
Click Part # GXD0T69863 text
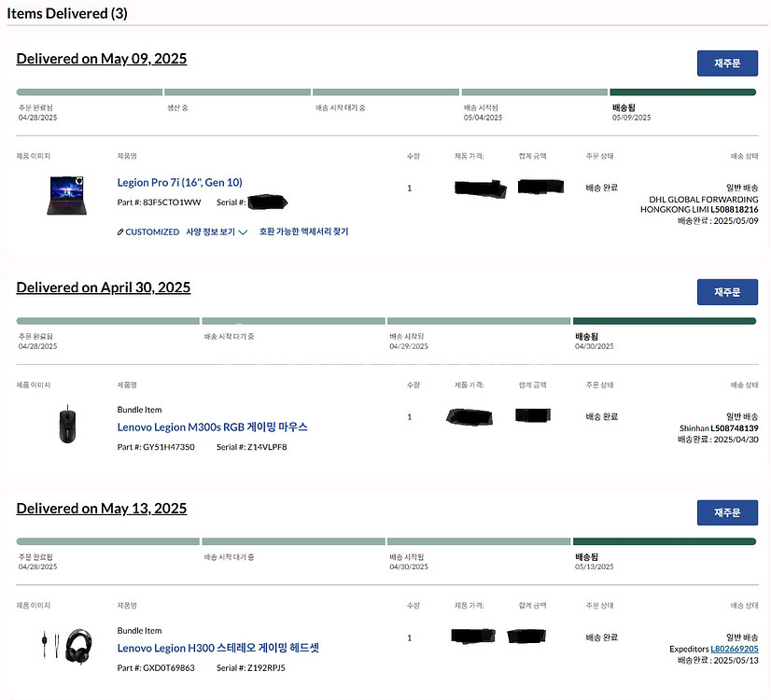pos(156,667)
